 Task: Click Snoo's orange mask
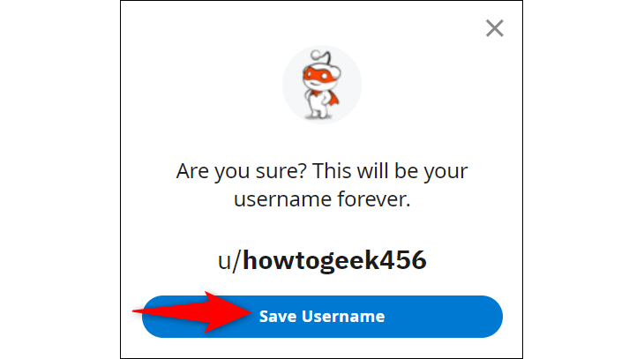(x=318, y=76)
